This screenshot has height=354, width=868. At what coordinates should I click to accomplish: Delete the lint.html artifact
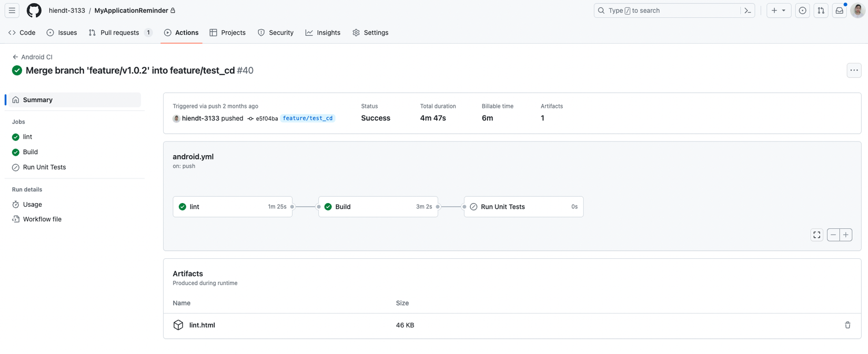click(x=847, y=325)
